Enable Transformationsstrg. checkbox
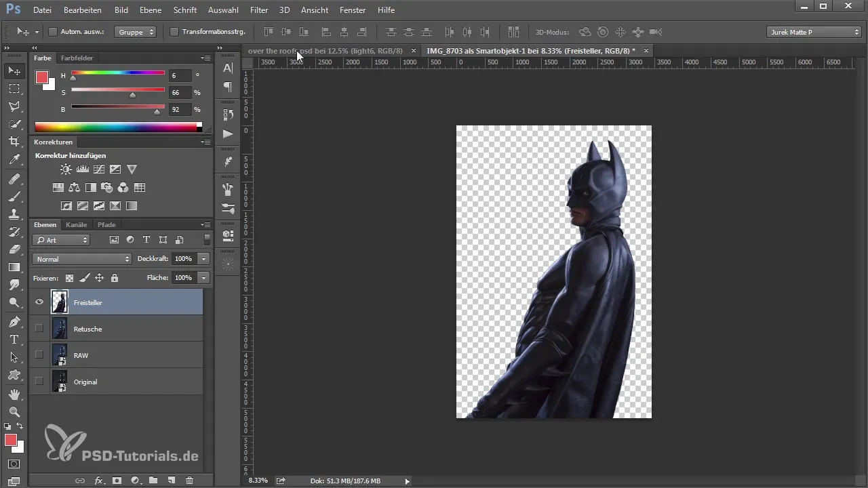This screenshot has height=488, width=868. pyautogui.click(x=174, y=32)
